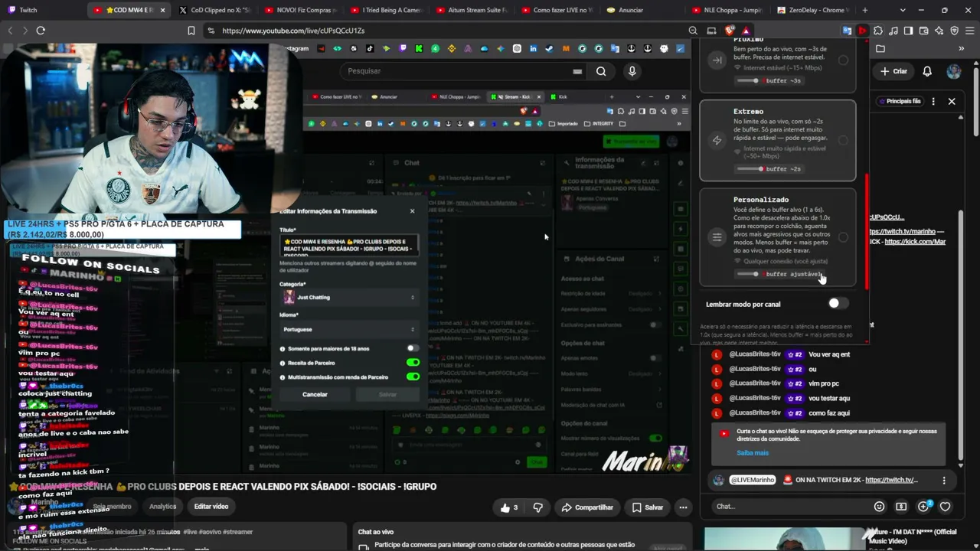
Task: Dislike the live stream with thumbs down
Action: point(537,507)
